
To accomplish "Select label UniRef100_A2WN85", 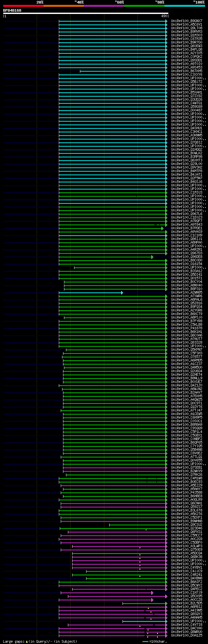I will tap(187, 293).
